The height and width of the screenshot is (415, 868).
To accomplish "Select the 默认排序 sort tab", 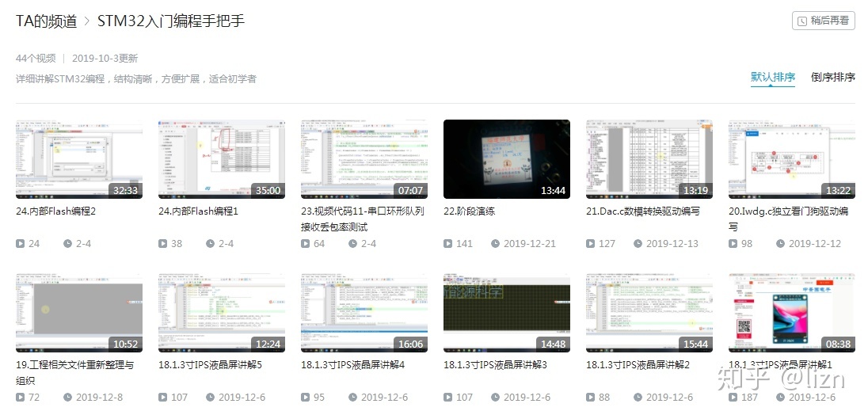I will click(773, 77).
